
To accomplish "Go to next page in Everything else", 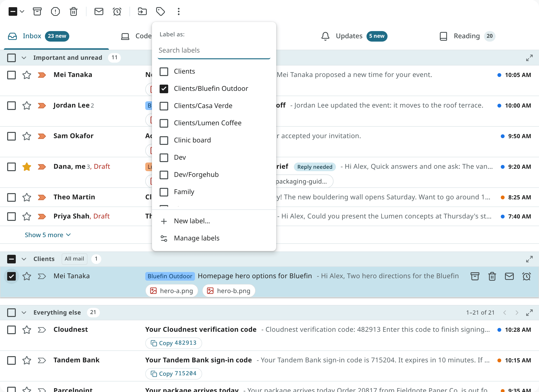I will coord(517,313).
